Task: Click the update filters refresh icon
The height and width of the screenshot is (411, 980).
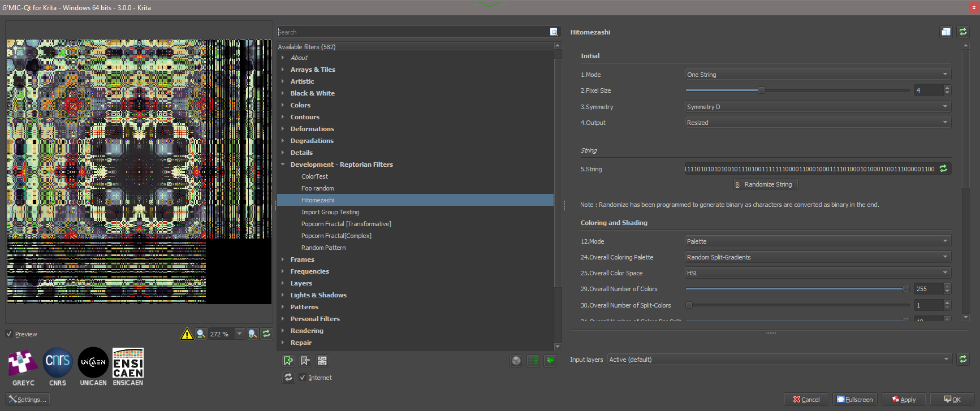Action: point(288,377)
